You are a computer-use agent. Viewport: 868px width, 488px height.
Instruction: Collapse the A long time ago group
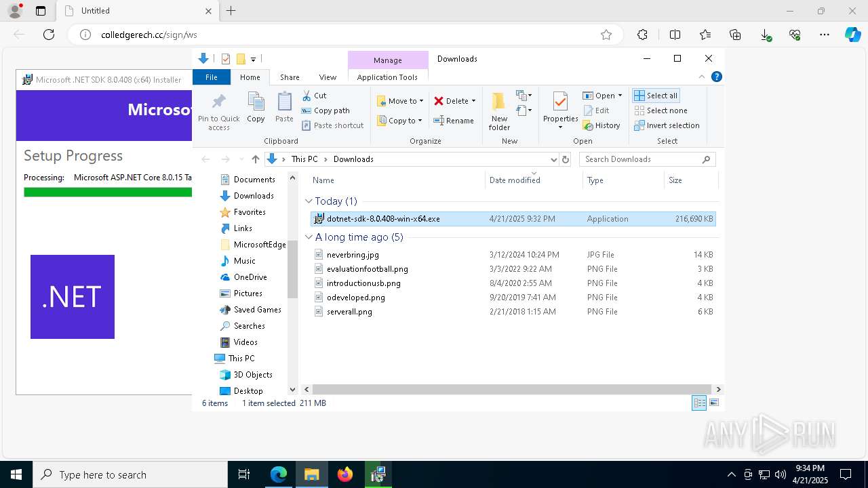coord(309,237)
